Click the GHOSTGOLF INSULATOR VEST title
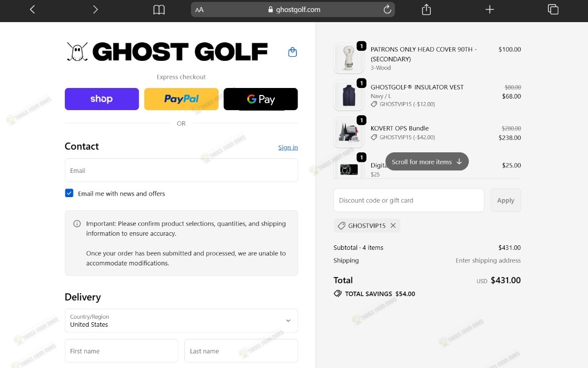Viewport: 588px width, 368px height. (x=417, y=87)
